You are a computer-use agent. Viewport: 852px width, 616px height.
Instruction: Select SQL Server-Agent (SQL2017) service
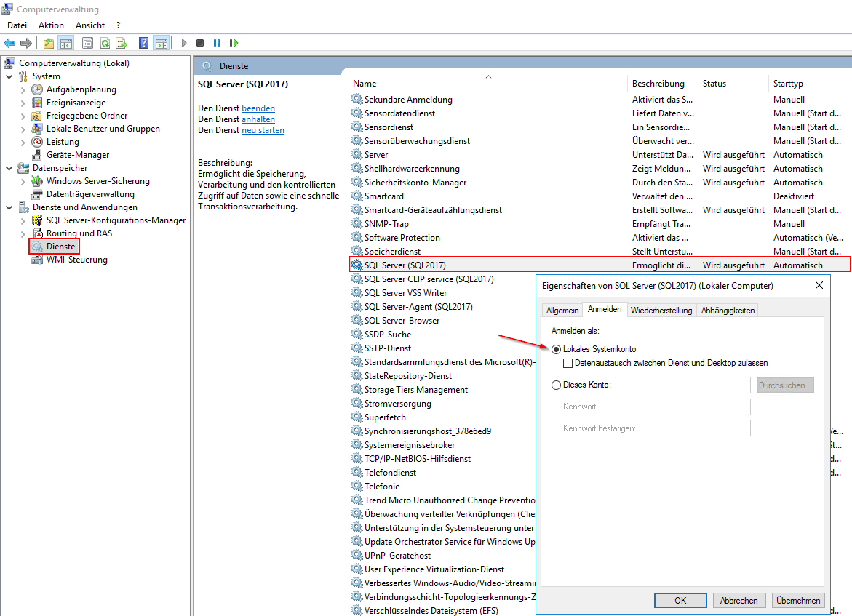pos(418,307)
